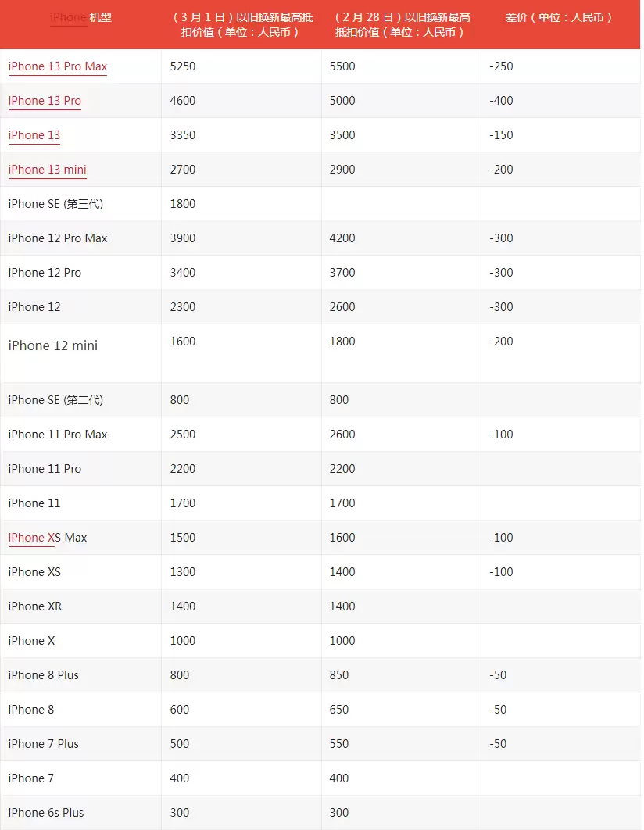644x830 pixels.
Task: Open the iPhone 13 mini link
Action: pyautogui.click(x=48, y=170)
